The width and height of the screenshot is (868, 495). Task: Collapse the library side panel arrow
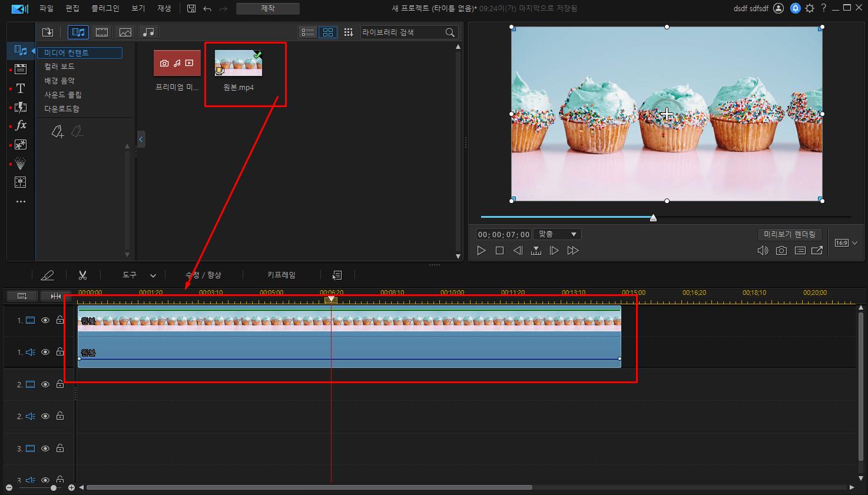[141, 139]
